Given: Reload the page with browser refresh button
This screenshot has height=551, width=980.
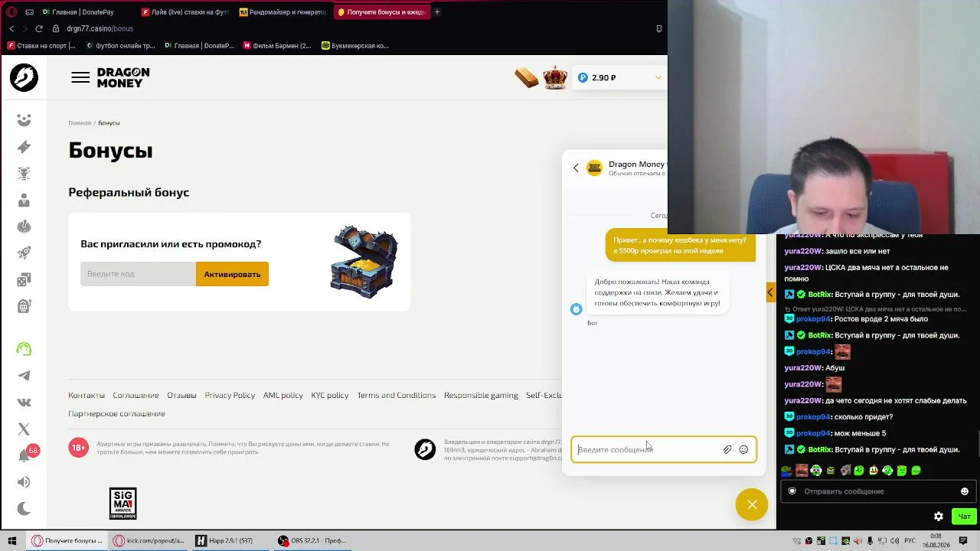Looking at the screenshot, I should point(39,29).
